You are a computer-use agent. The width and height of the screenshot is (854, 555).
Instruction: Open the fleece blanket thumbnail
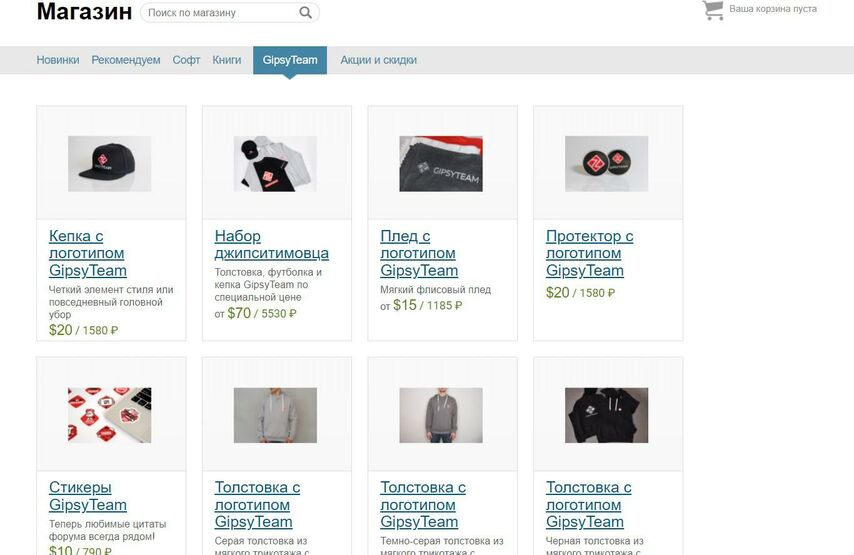tap(441, 163)
